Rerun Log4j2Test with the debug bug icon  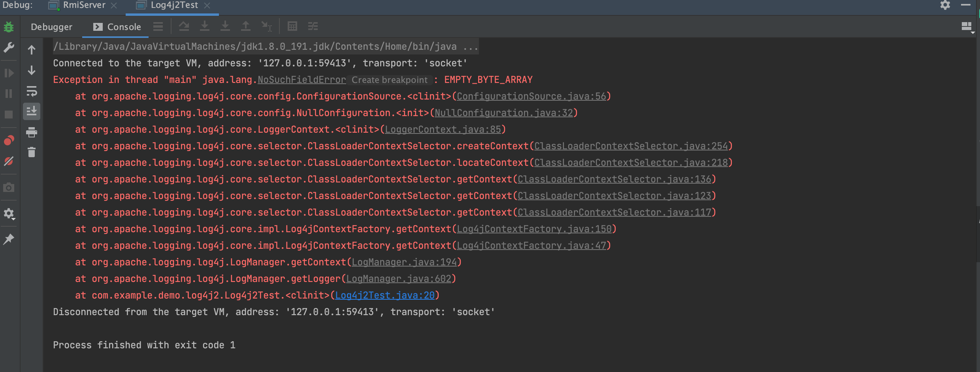(x=9, y=27)
